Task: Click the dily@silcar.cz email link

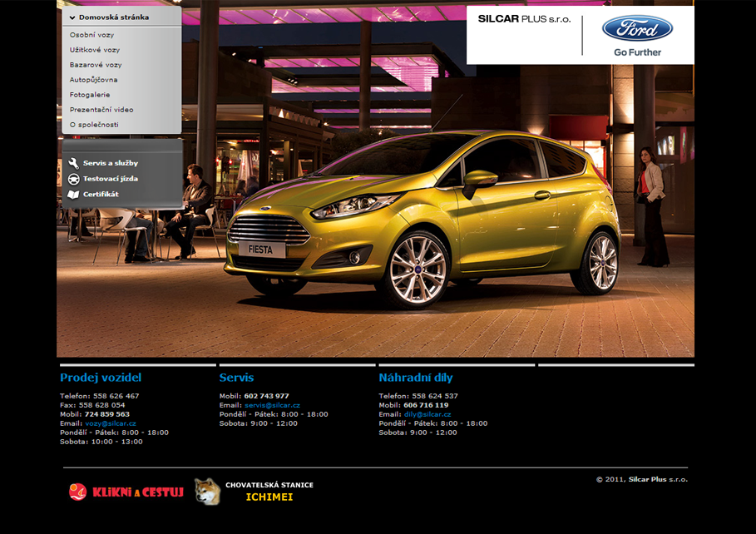Action: pos(427,414)
